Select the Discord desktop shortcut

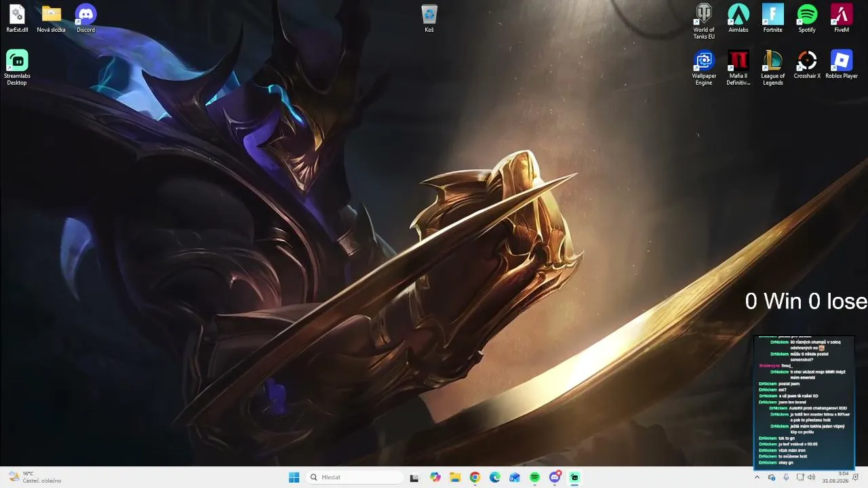point(85,19)
